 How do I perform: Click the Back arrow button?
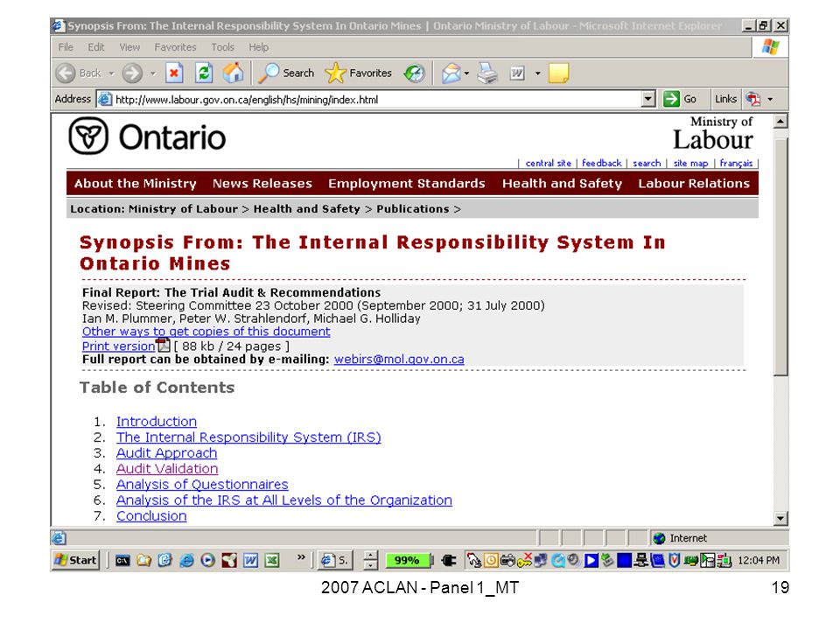[x=66, y=73]
